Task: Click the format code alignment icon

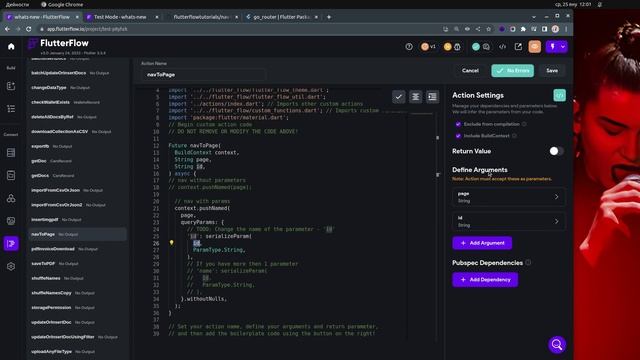Action: pyautogui.click(x=416, y=97)
